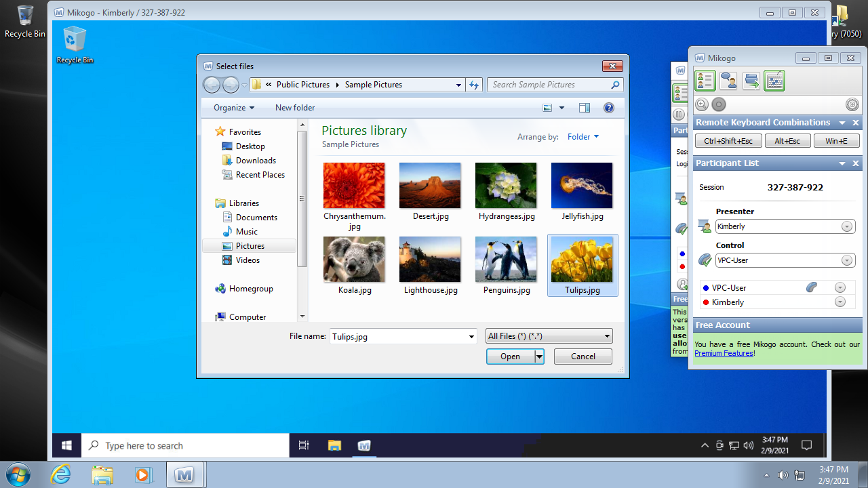Viewport: 868px width, 488px height.
Task: Toggle the remote keyboard combinations icon
Action: click(x=774, y=81)
